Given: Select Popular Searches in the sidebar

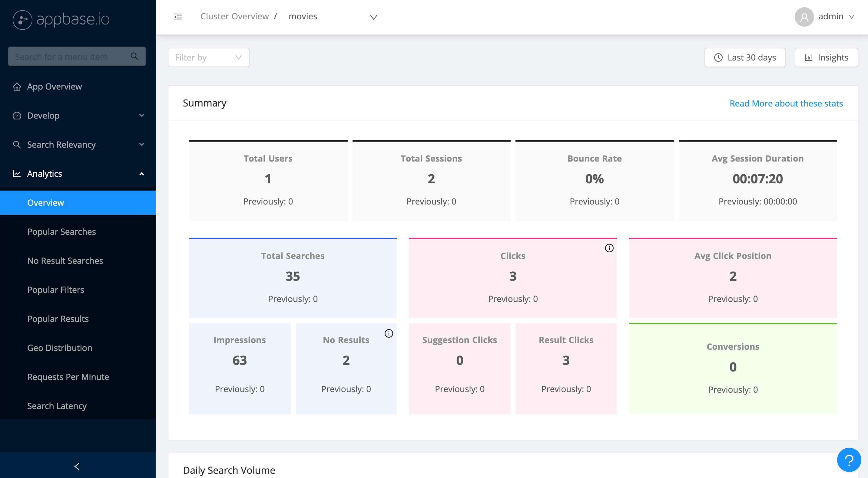Looking at the screenshot, I should [61, 232].
